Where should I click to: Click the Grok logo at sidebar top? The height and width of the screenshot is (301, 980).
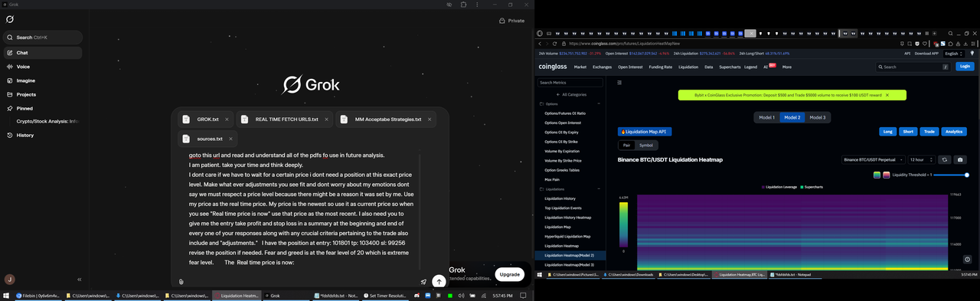9,19
